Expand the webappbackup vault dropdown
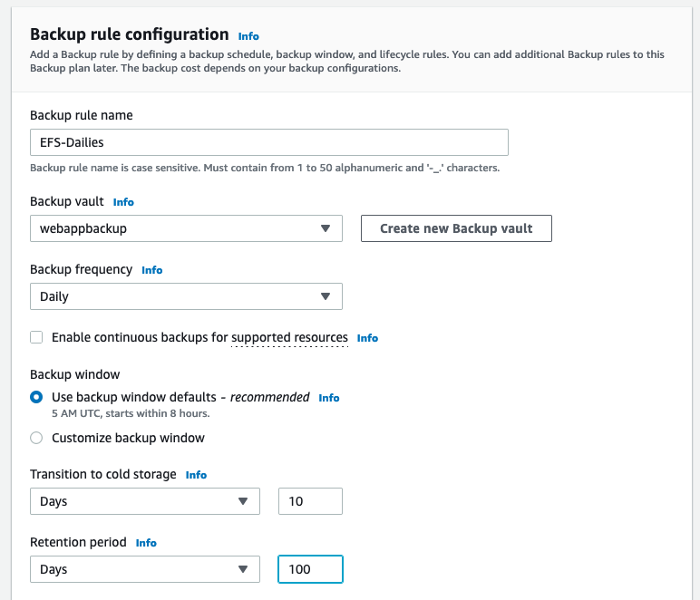This screenshot has height=600, width=700. click(186, 228)
